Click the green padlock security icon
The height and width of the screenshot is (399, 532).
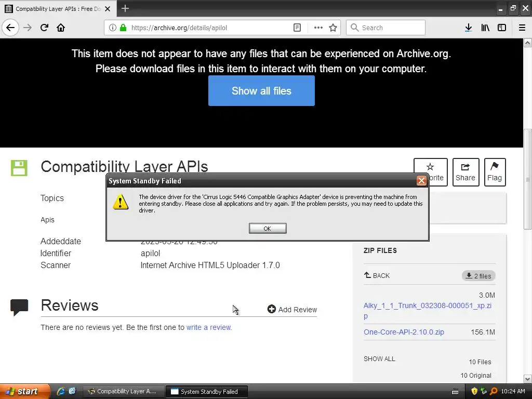[x=123, y=28]
